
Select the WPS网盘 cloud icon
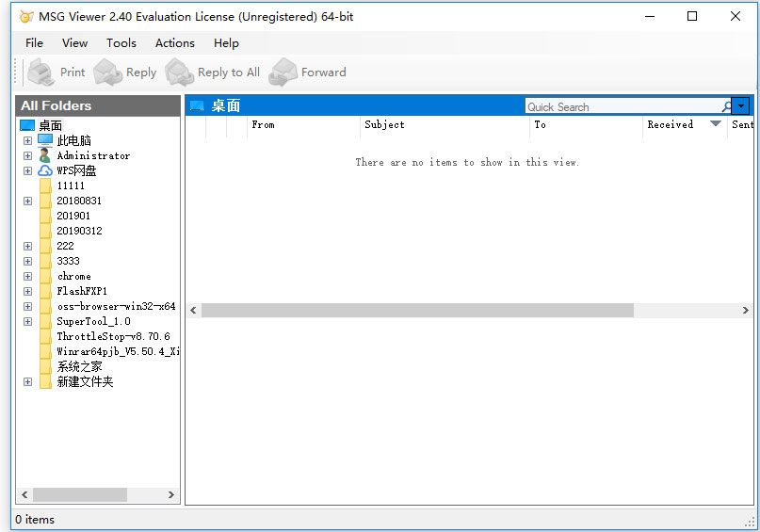(x=45, y=170)
